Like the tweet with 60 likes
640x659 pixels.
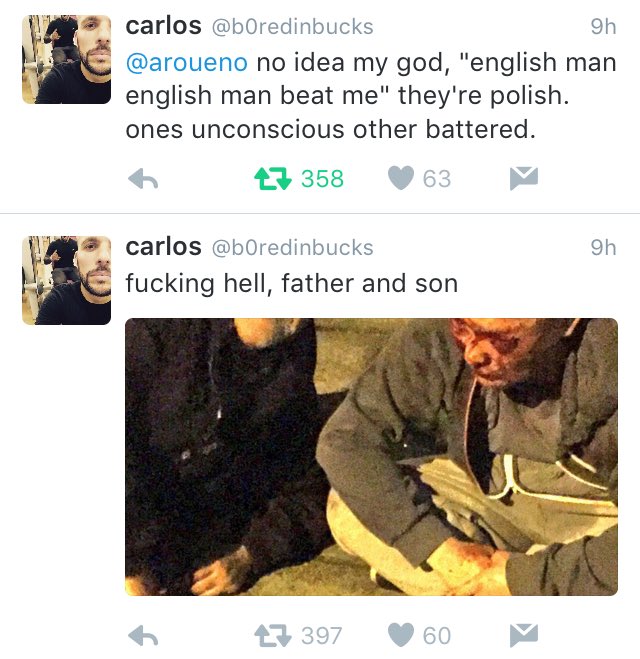click(401, 635)
